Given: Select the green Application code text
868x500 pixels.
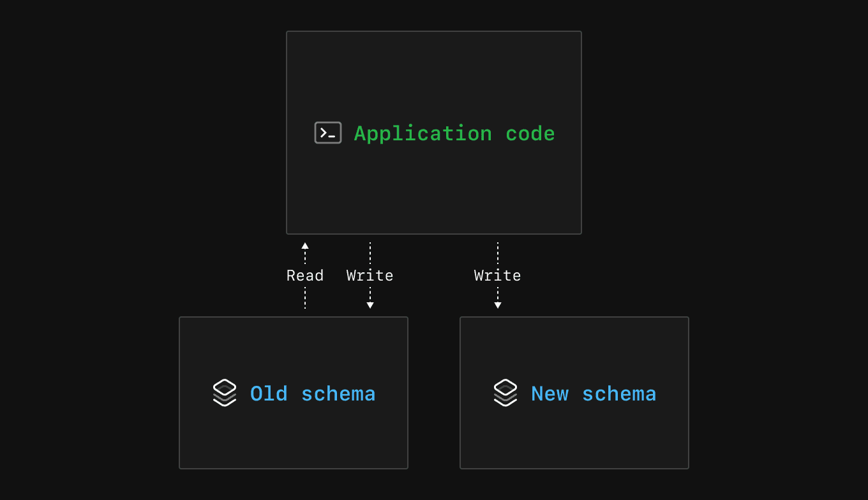Looking at the screenshot, I should [454, 133].
